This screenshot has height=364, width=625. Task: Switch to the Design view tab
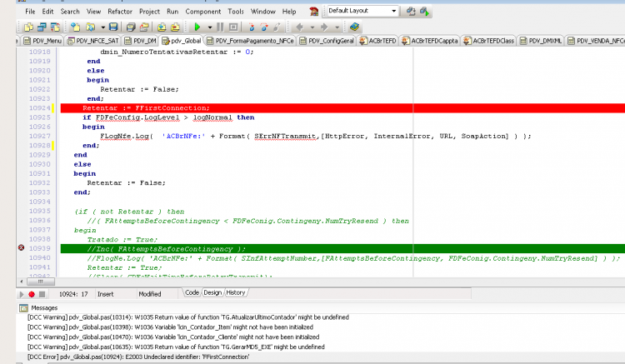pyautogui.click(x=212, y=292)
